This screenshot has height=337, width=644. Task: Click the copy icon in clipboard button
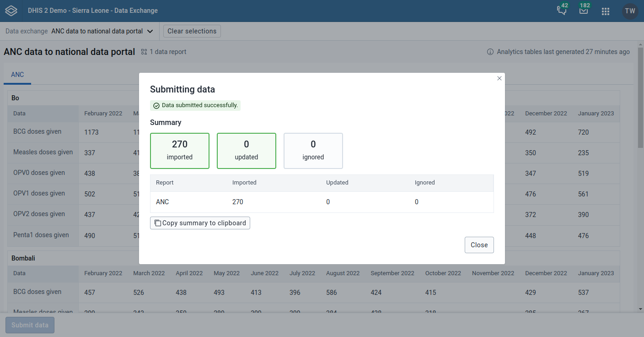tap(157, 223)
